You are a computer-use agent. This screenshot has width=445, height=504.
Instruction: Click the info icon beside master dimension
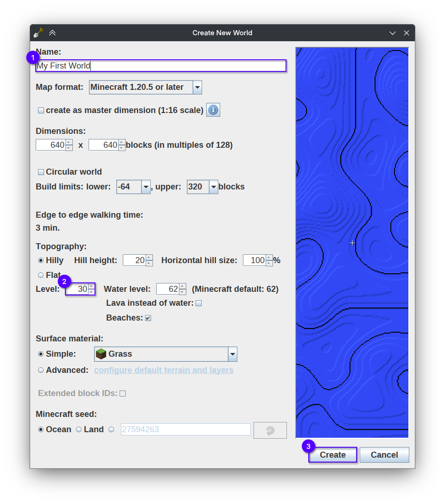(213, 110)
